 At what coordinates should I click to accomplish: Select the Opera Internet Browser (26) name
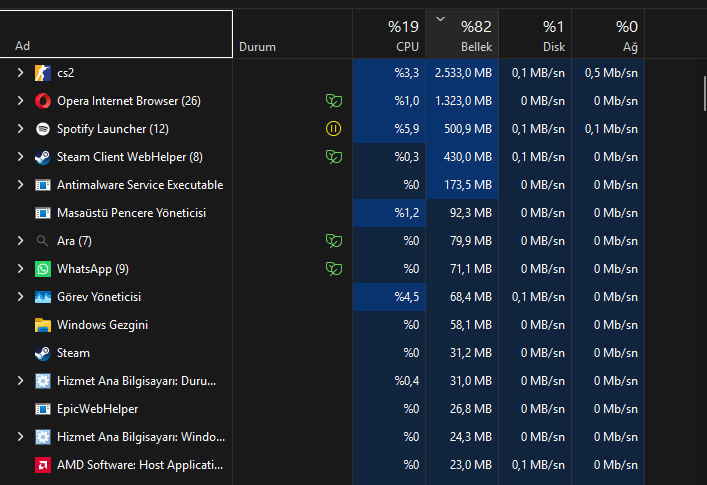point(129,101)
